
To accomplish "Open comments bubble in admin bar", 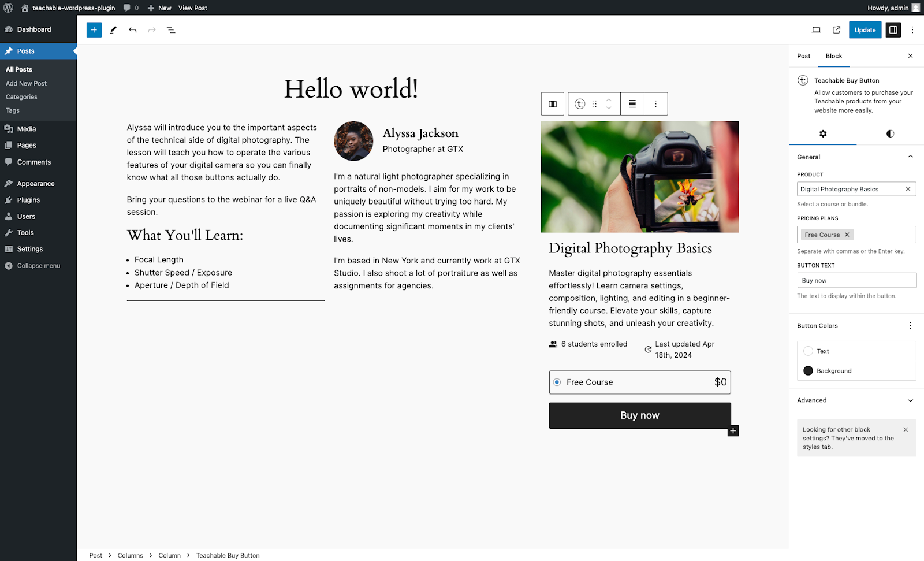I will (x=131, y=8).
